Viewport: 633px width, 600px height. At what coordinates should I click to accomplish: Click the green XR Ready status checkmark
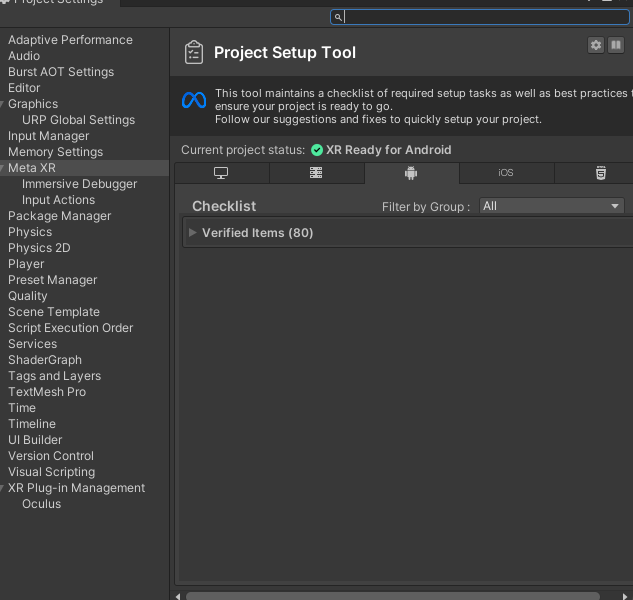[x=317, y=150]
